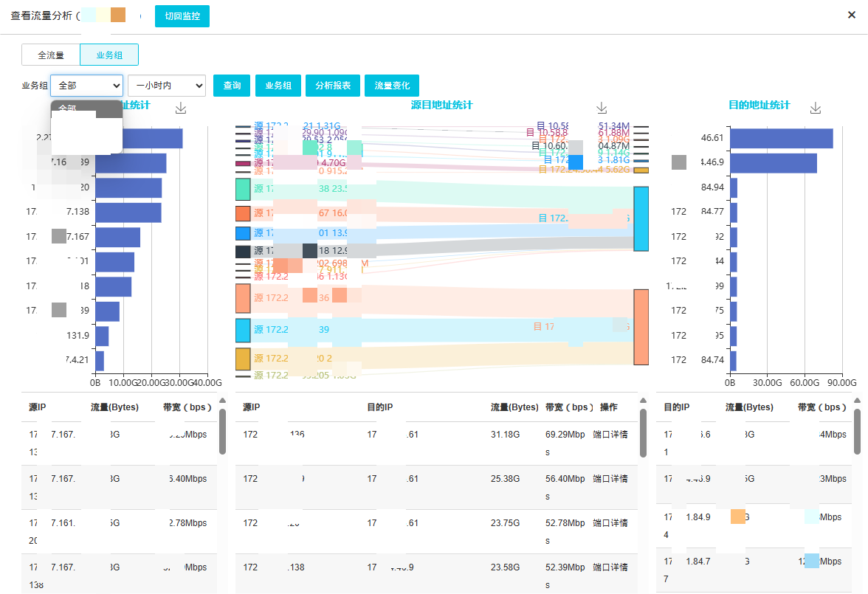Image resolution: width=868 pixels, height=594 pixels.
Task: Click the 流量变化 button
Action: [392, 86]
